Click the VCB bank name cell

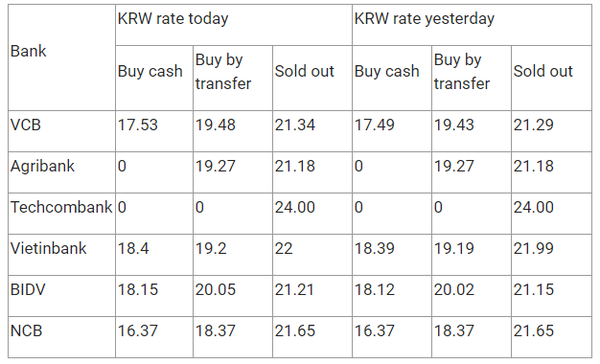point(62,131)
